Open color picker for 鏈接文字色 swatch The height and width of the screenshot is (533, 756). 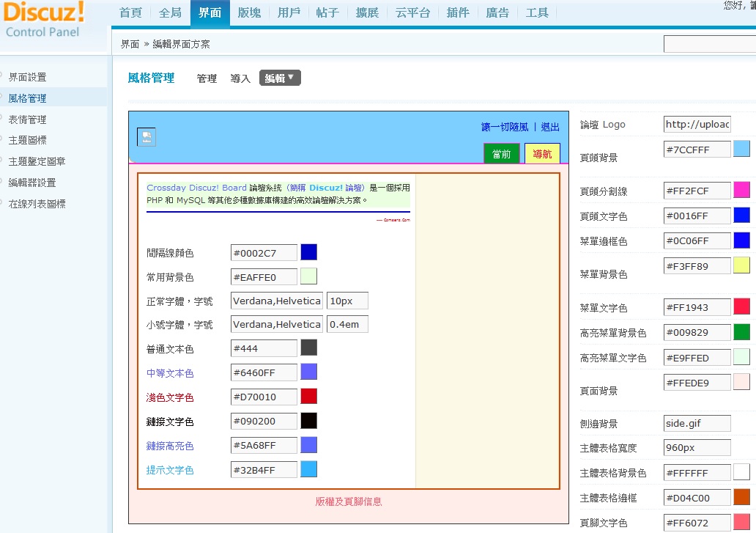[x=309, y=421]
